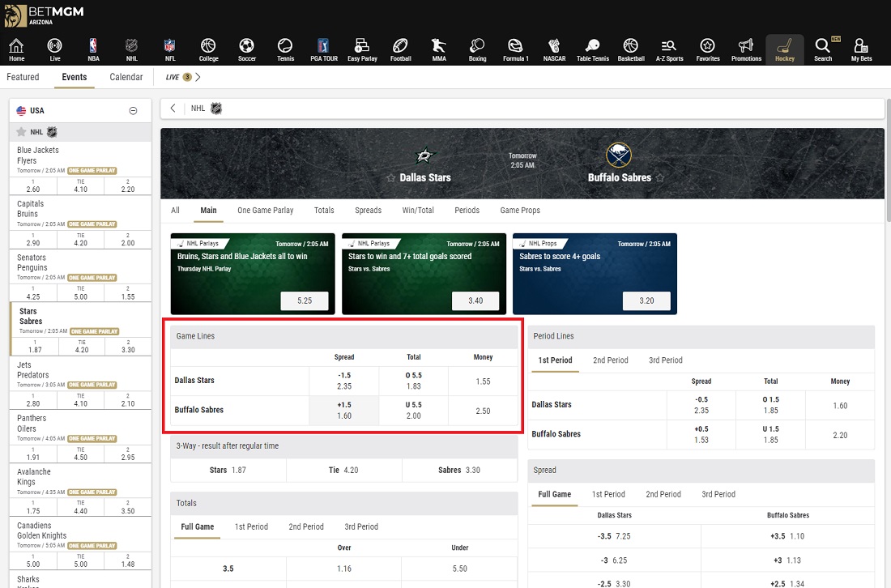Select 2nd Period under Period Lines

[x=611, y=360]
